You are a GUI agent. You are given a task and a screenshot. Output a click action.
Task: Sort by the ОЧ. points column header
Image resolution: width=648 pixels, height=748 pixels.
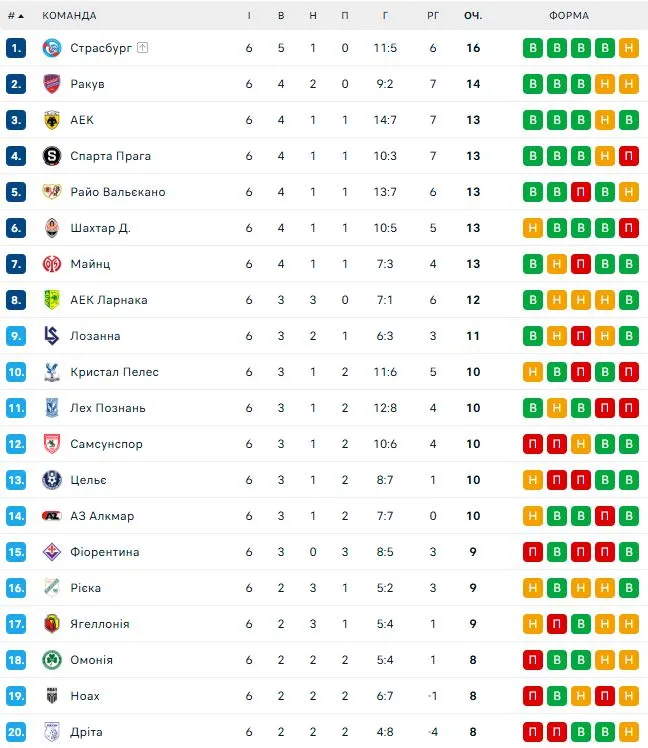click(473, 16)
